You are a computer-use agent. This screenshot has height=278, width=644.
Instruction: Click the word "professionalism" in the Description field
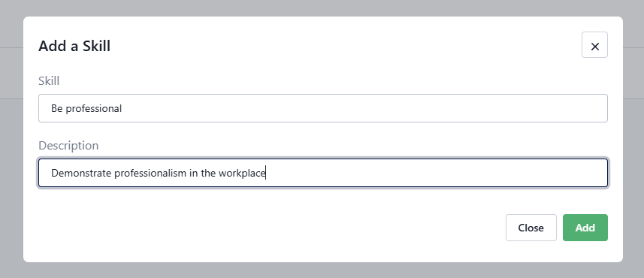coord(150,173)
